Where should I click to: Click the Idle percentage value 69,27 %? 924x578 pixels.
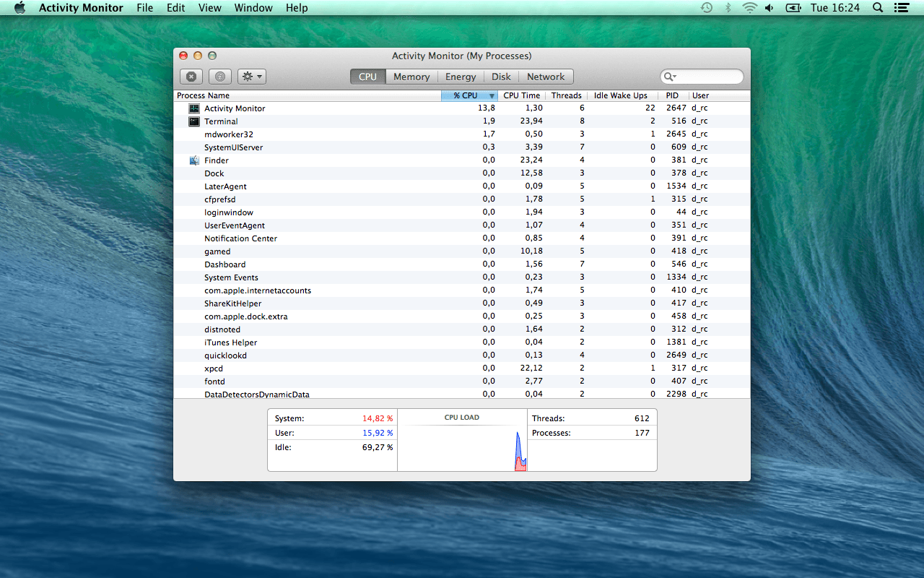point(378,447)
